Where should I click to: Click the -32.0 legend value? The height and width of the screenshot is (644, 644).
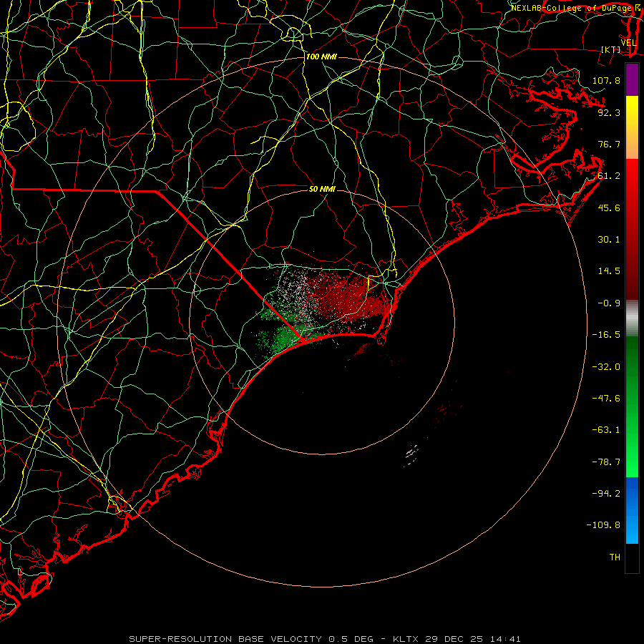click(x=606, y=367)
